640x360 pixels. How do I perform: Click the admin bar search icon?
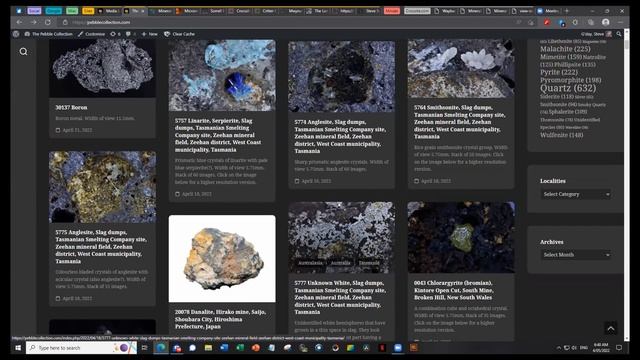[619, 34]
